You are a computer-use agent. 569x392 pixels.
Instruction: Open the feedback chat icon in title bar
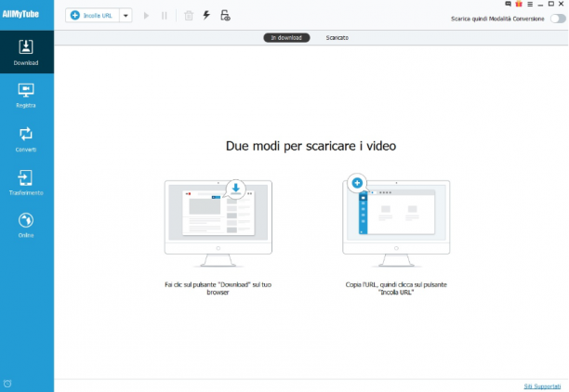coord(508,4)
